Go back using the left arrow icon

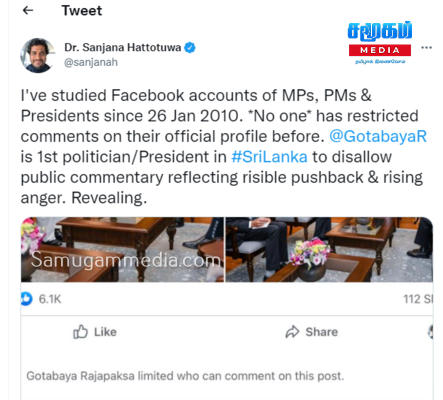[x=28, y=10]
